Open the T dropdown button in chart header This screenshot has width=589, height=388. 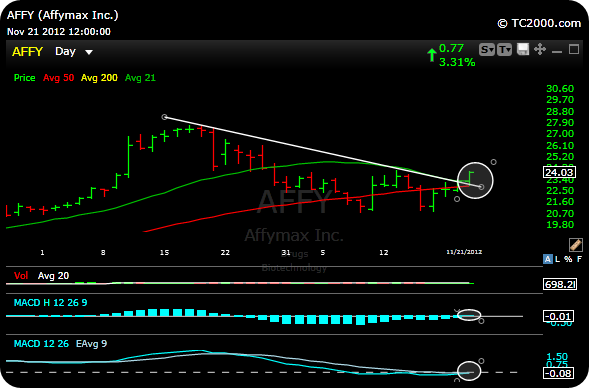(x=504, y=50)
